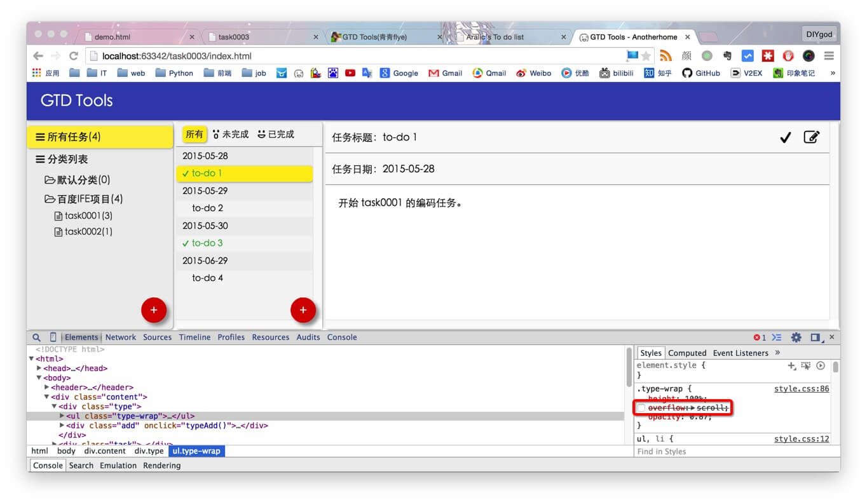Screen dimensions: 867x504
Task: Click the new style rule plus icon
Action: [791, 365]
